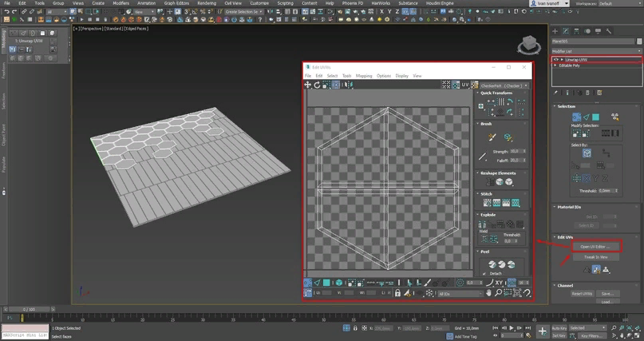Click the viewport navigation ViewCube
Image resolution: width=644 pixels, height=341 pixels.
(x=527, y=44)
